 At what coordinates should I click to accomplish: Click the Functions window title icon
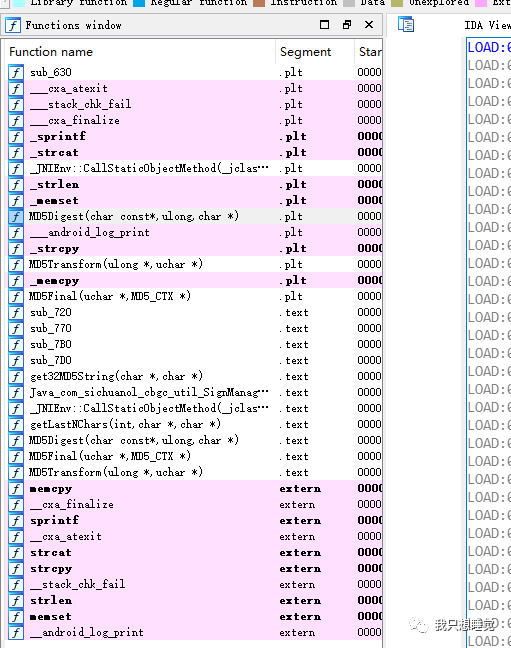[x=13, y=25]
